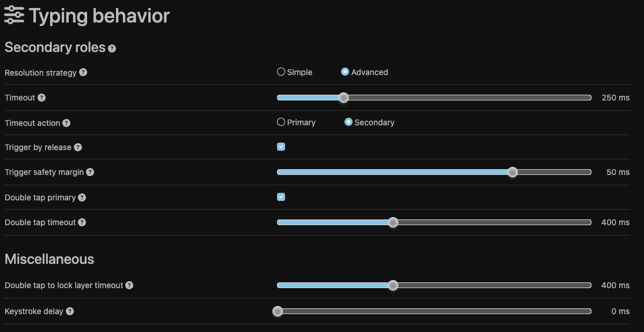Viewport: 644px width, 332px height.
Task: Click Double tap primary help icon
Action: tap(82, 197)
